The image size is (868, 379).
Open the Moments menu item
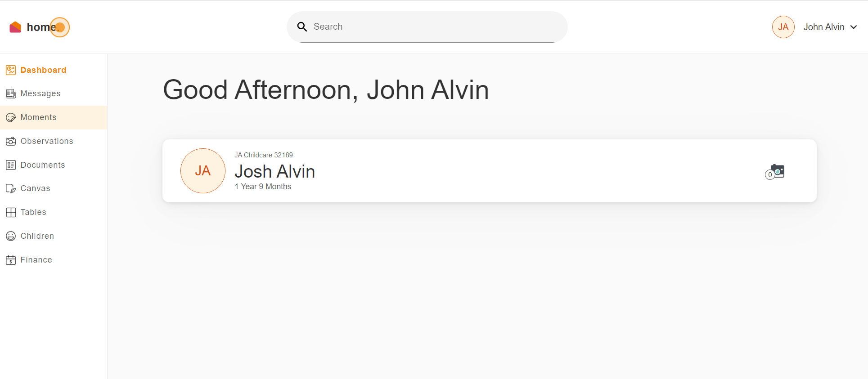[39, 117]
